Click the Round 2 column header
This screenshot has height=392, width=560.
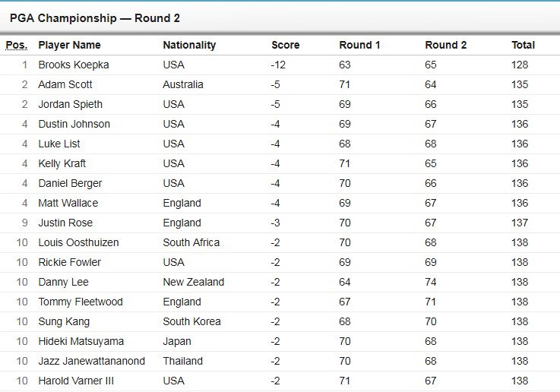coord(446,45)
